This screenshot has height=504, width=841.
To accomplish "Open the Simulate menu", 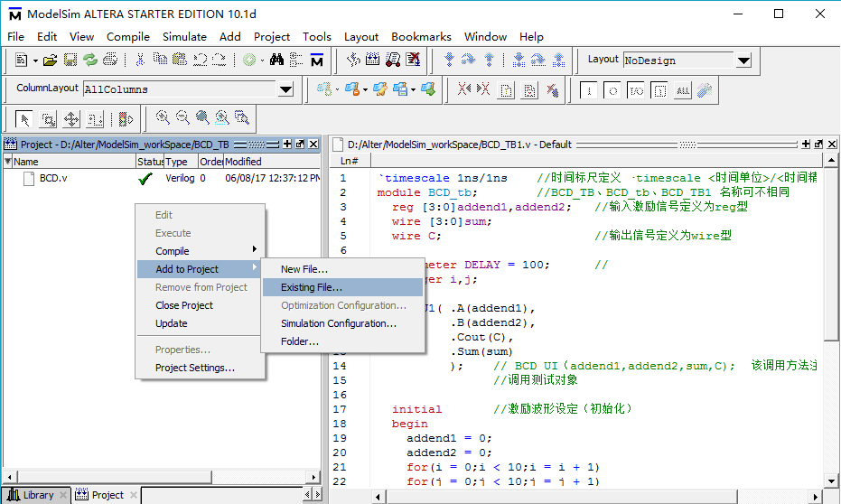I will click(184, 36).
